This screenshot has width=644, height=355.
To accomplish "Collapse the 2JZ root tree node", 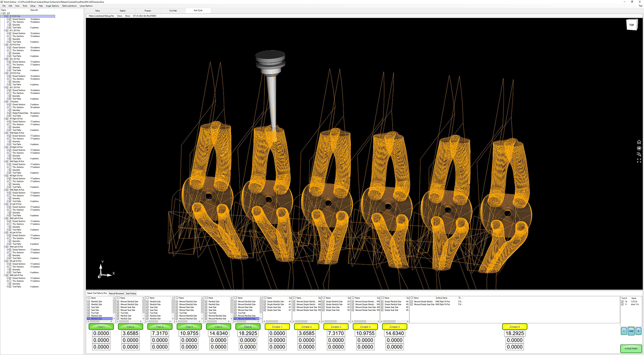I will click(2, 14).
